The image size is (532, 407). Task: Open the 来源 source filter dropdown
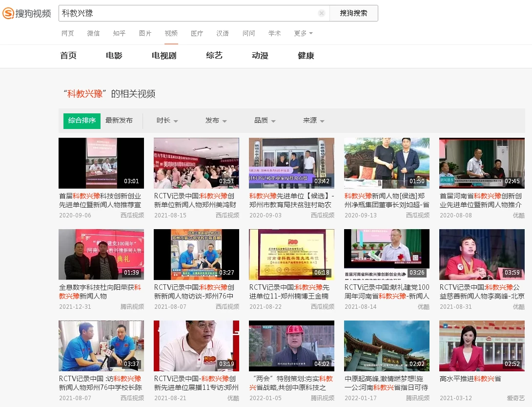313,120
